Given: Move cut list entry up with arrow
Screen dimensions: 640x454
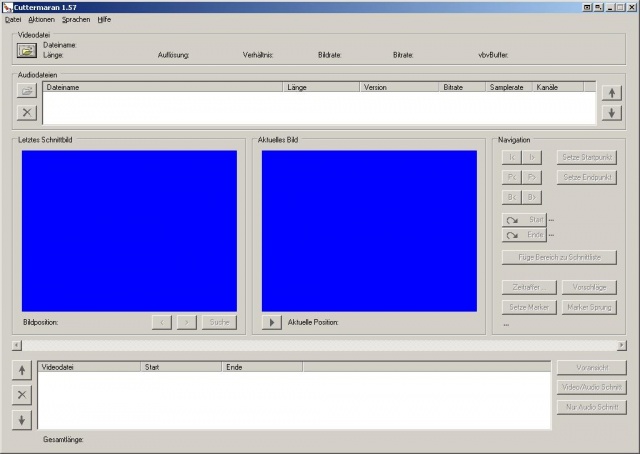Looking at the screenshot, I should (x=23, y=371).
